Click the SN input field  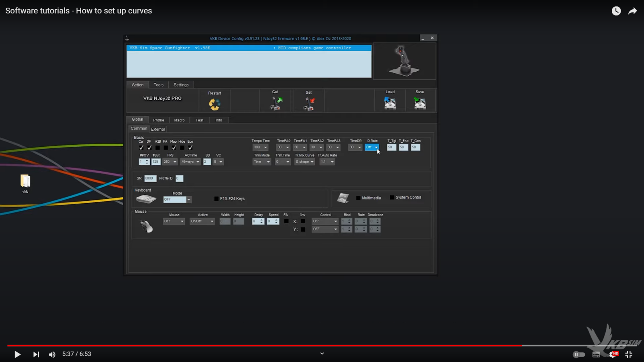(150, 178)
